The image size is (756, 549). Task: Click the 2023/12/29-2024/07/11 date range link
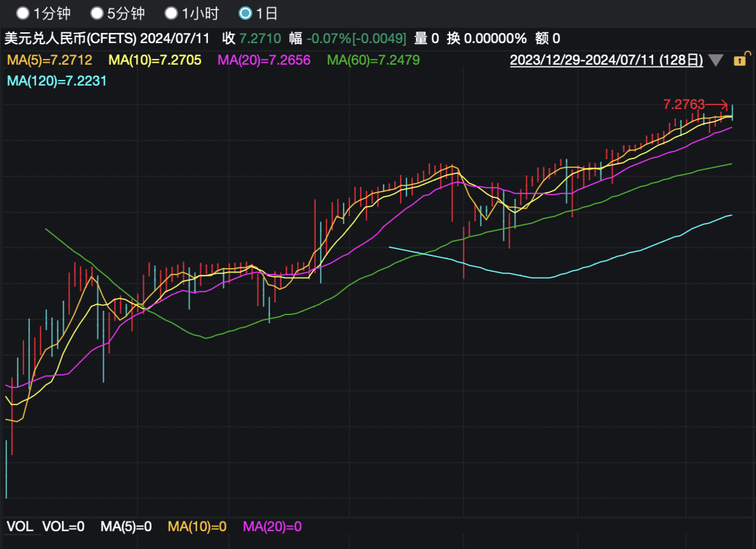pyautogui.click(x=606, y=60)
